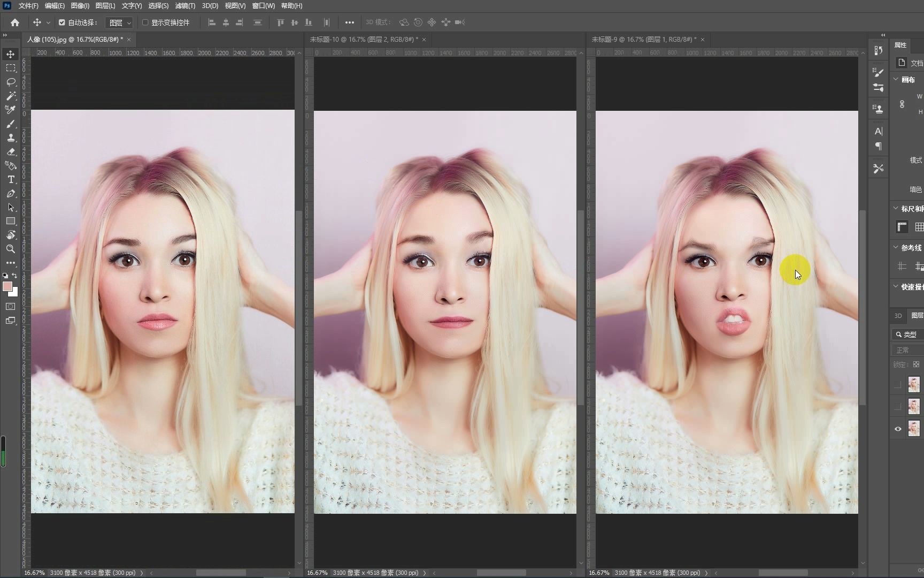Open the Character panel icon
This screenshot has width=924, height=578.
(878, 131)
